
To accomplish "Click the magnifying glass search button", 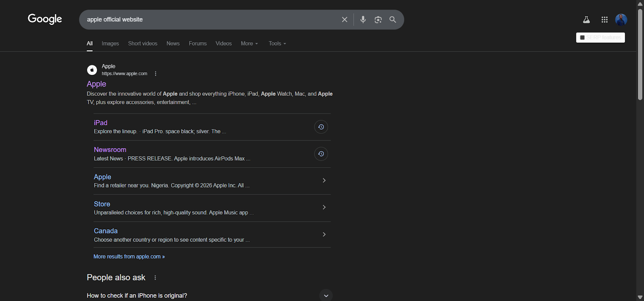I will tap(393, 20).
